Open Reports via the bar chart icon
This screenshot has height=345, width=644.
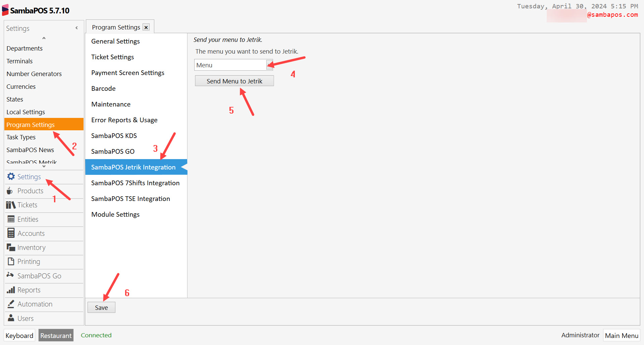(x=10, y=290)
